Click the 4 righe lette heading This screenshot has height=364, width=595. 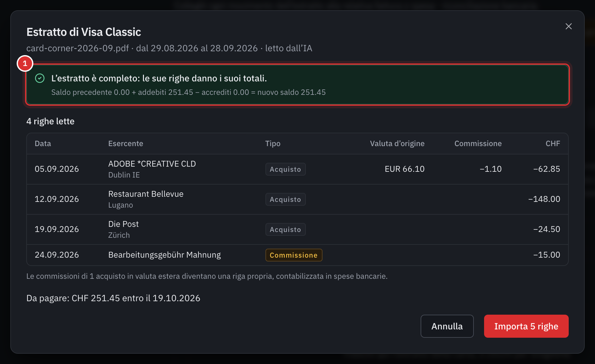(x=50, y=121)
